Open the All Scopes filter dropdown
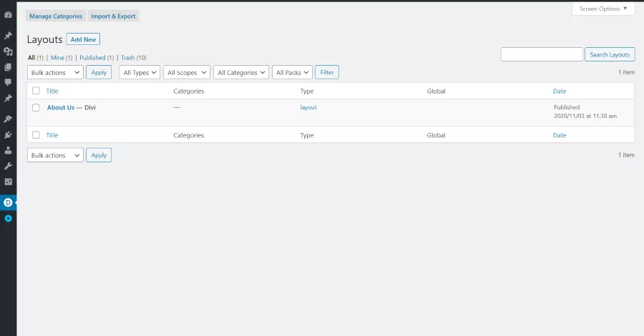Image resolution: width=644 pixels, height=336 pixels. pyautogui.click(x=187, y=72)
